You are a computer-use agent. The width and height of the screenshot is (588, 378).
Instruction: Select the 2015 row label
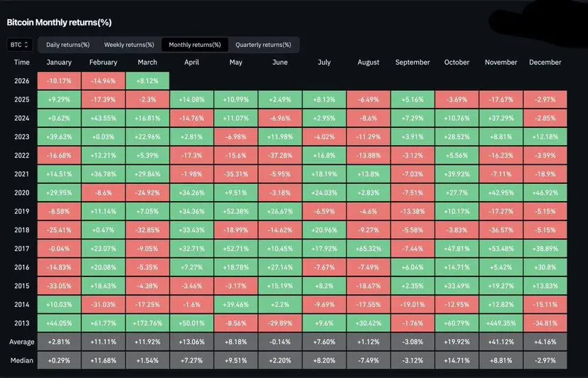coord(22,286)
